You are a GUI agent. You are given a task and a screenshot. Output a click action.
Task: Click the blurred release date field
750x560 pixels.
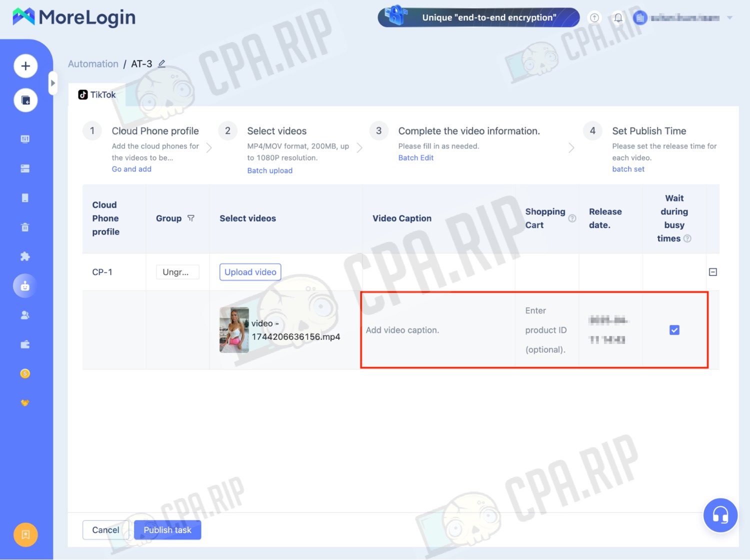[608, 330]
